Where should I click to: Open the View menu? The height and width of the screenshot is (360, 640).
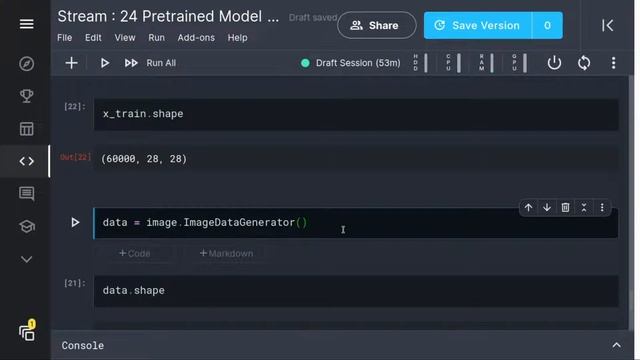(124, 38)
